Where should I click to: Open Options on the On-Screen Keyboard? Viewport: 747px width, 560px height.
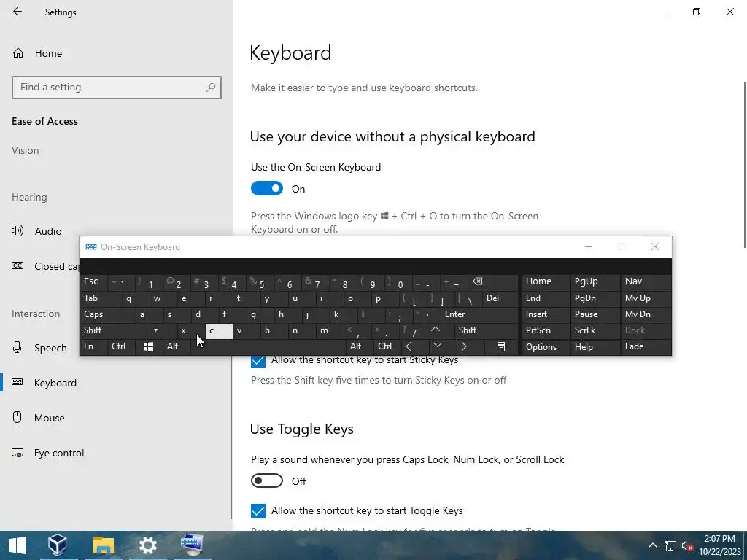coord(546,346)
